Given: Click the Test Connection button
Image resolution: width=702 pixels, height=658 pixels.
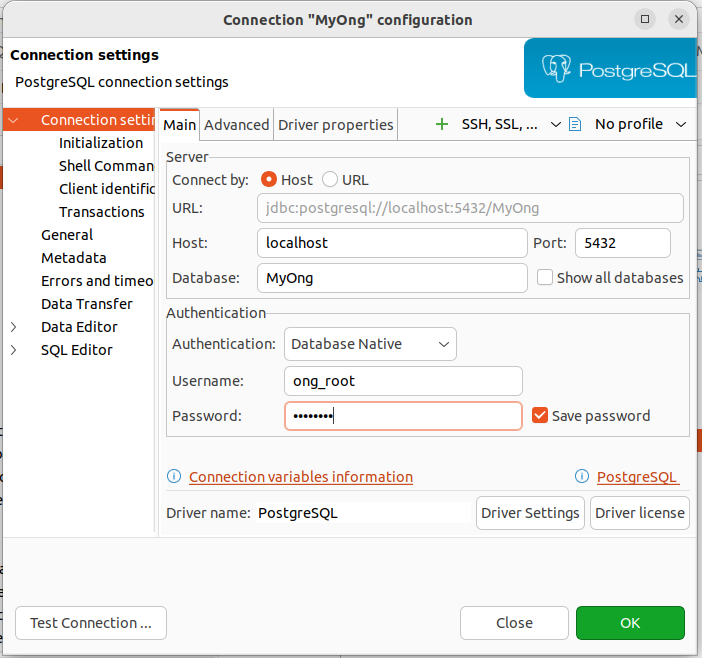Looking at the screenshot, I should point(91,623).
